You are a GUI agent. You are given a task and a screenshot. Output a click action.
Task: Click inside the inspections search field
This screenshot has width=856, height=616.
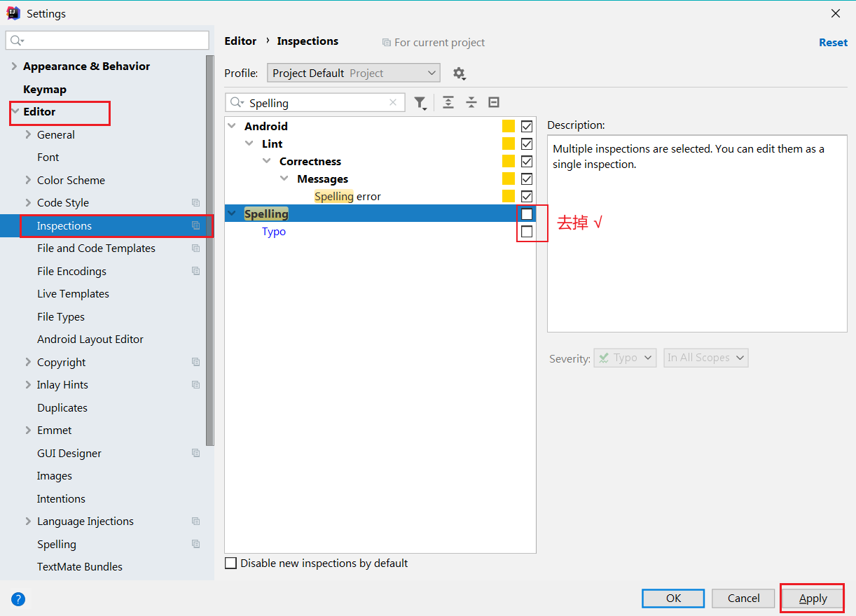(x=315, y=102)
